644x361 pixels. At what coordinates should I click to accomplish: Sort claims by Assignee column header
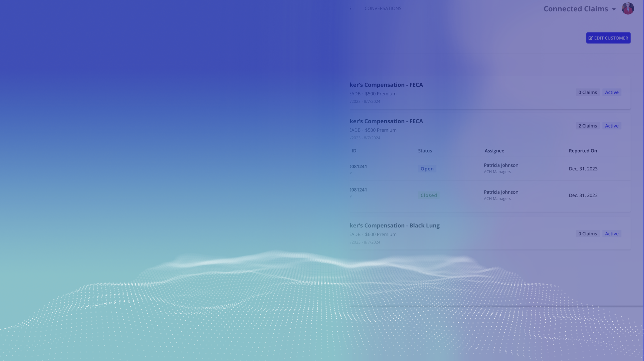494,151
